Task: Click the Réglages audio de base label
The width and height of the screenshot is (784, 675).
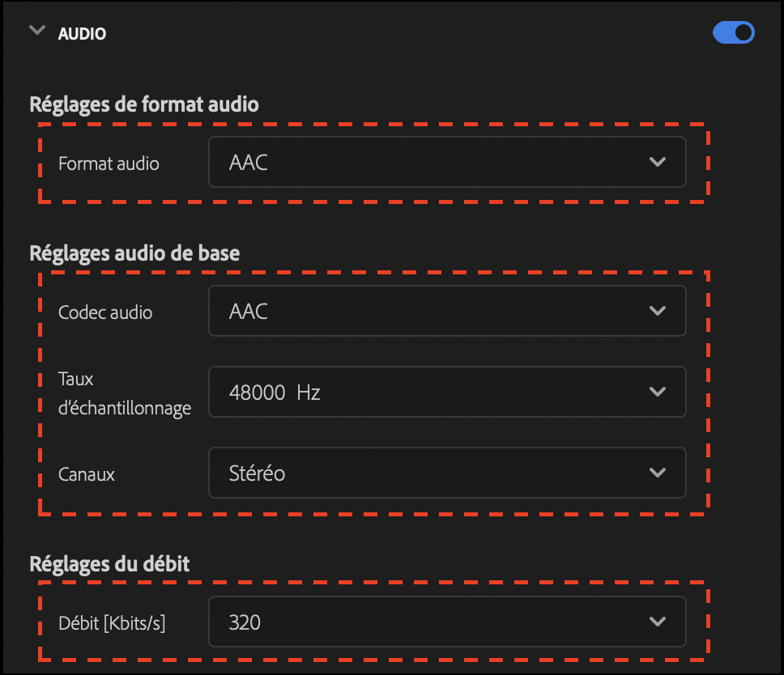Action: tap(134, 253)
